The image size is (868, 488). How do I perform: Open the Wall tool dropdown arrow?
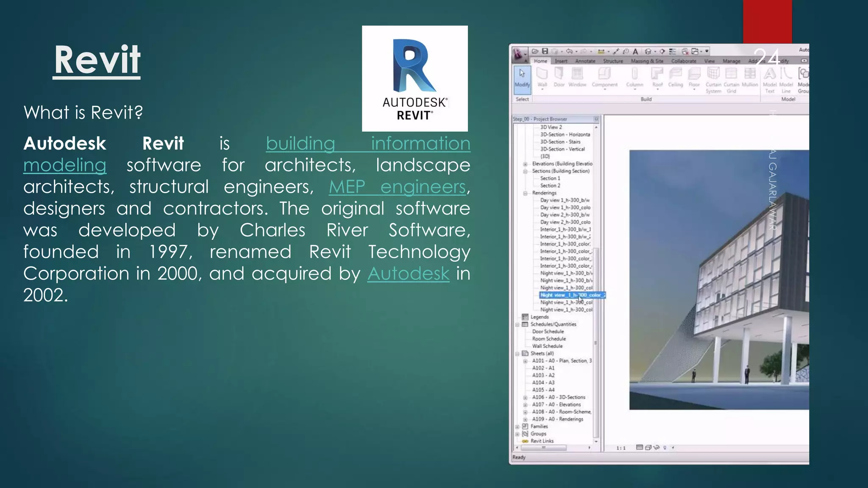tap(542, 89)
